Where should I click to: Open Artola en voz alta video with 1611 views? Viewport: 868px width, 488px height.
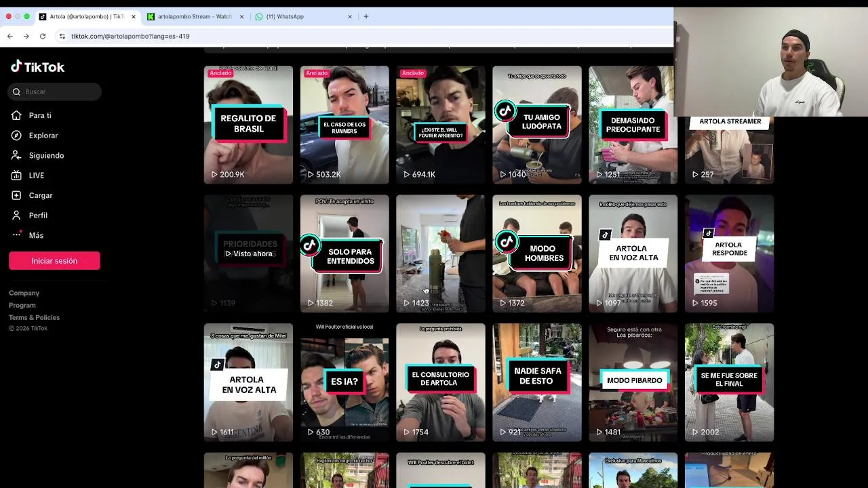(248, 382)
